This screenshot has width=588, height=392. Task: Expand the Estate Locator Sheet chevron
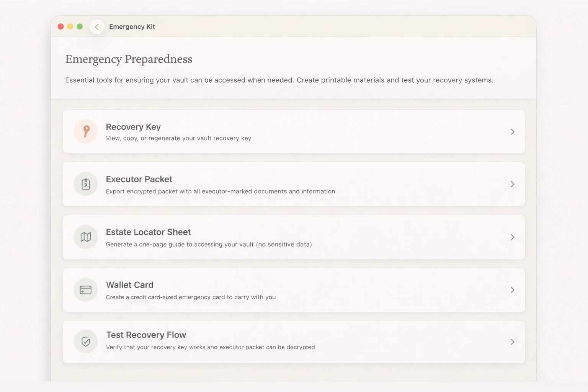coord(512,237)
